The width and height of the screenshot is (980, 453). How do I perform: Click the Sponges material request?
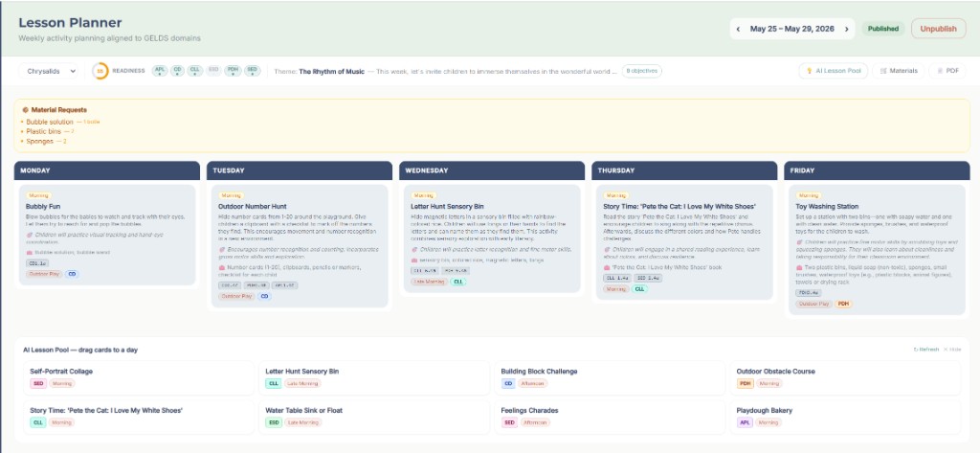pyautogui.click(x=44, y=142)
